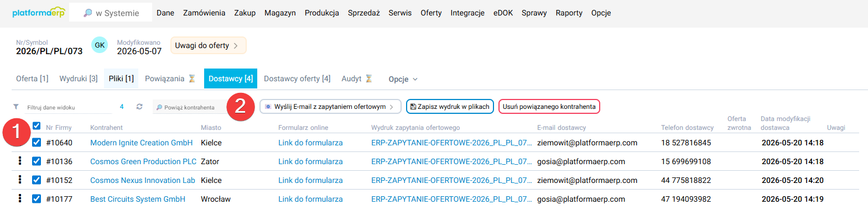Sort by the Kontrahent column header
Screen dimensions: 868x215
(106, 128)
